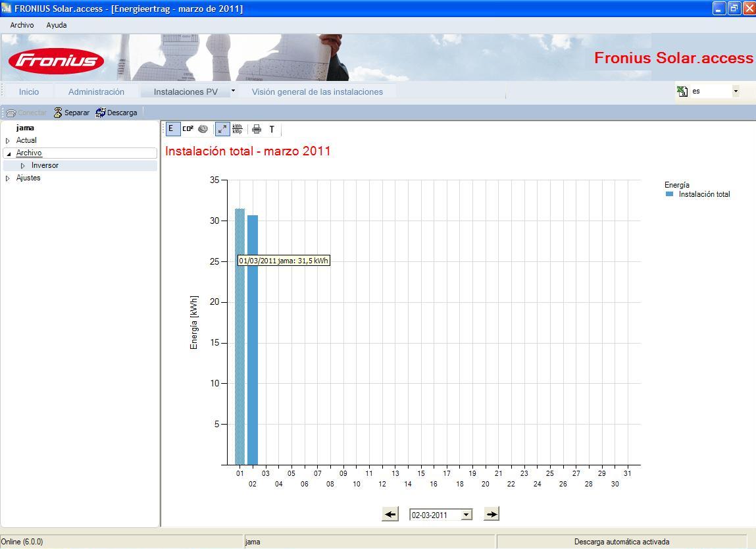The height and width of the screenshot is (549, 756).
Task: Go to previous date with left arrow
Action: (390, 514)
